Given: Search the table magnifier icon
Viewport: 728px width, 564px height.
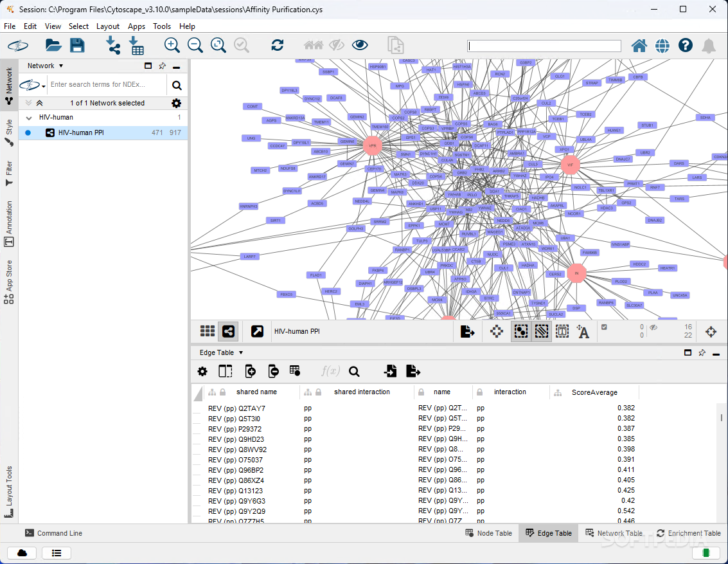Looking at the screenshot, I should [x=354, y=372].
